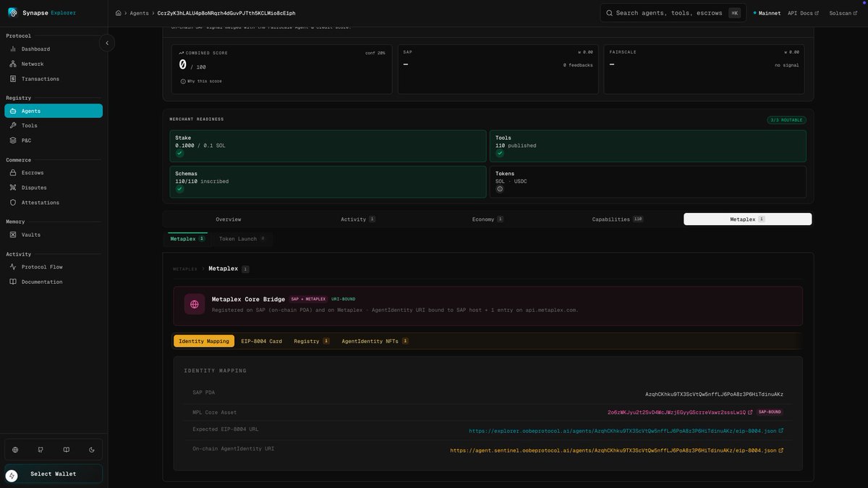Screen dimensions: 868x488
Task: Click the Schemas 110/110 inscribed card
Action: point(328,182)
